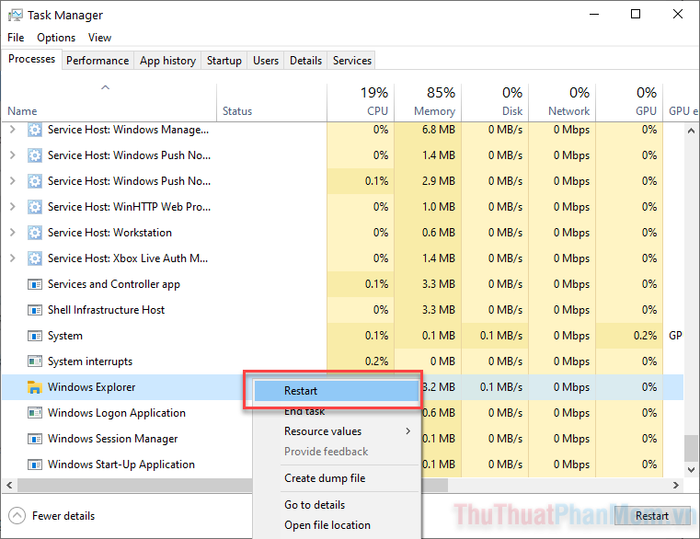Click the Restart button at bottom right
Image resolution: width=700 pixels, height=539 pixels.
(652, 516)
